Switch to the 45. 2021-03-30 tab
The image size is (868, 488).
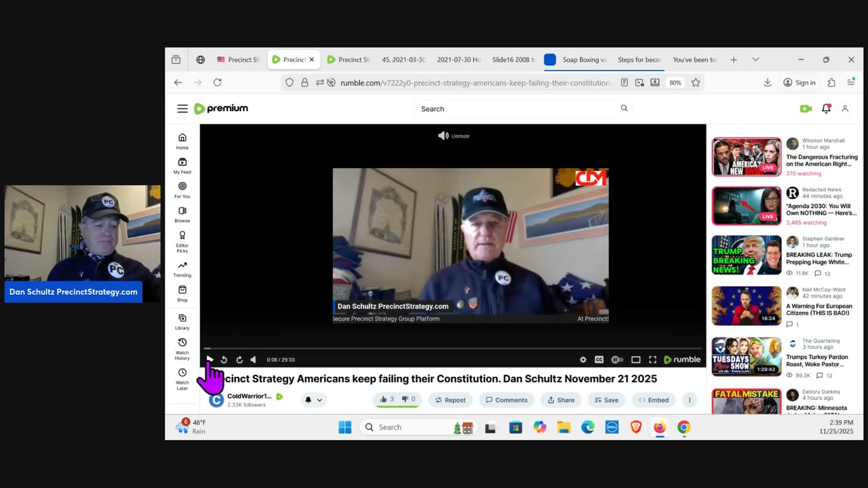click(x=403, y=60)
